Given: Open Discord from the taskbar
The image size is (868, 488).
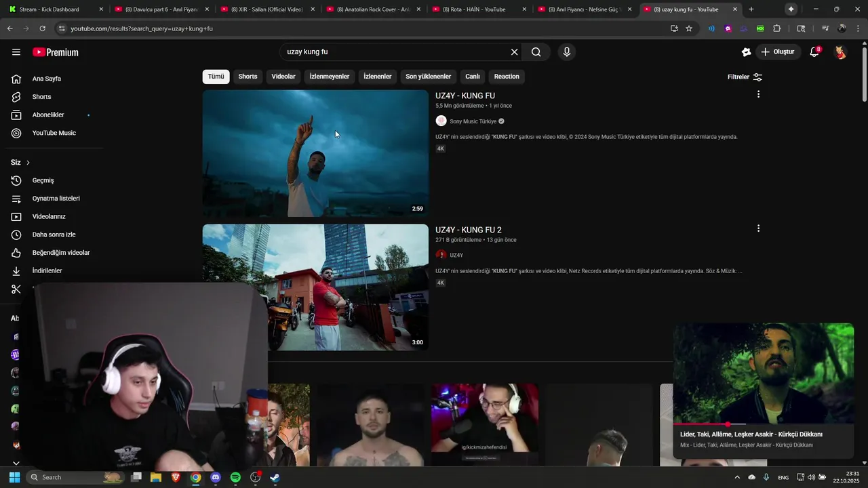Looking at the screenshot, I should point(216,477).
